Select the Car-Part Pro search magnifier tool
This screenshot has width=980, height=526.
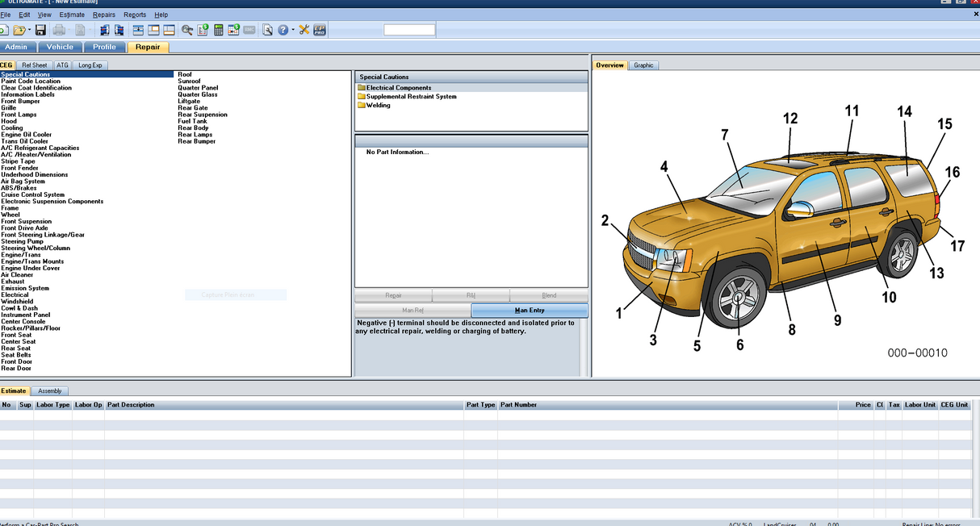coord(186,29)
